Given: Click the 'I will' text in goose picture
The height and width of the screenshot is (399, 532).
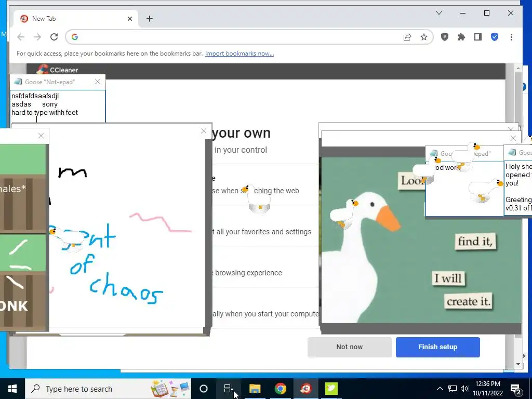Looking at the screenshot, I should click(448, 278).
